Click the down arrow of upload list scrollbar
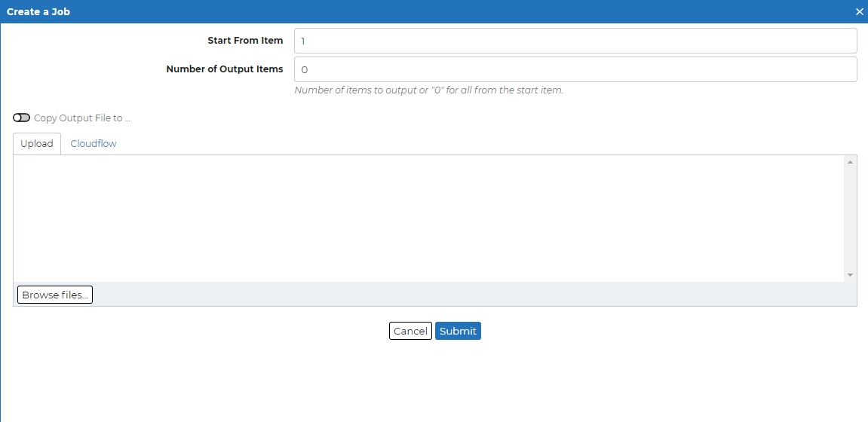This screenshot has width=868, height=422. tap(850, 275)
